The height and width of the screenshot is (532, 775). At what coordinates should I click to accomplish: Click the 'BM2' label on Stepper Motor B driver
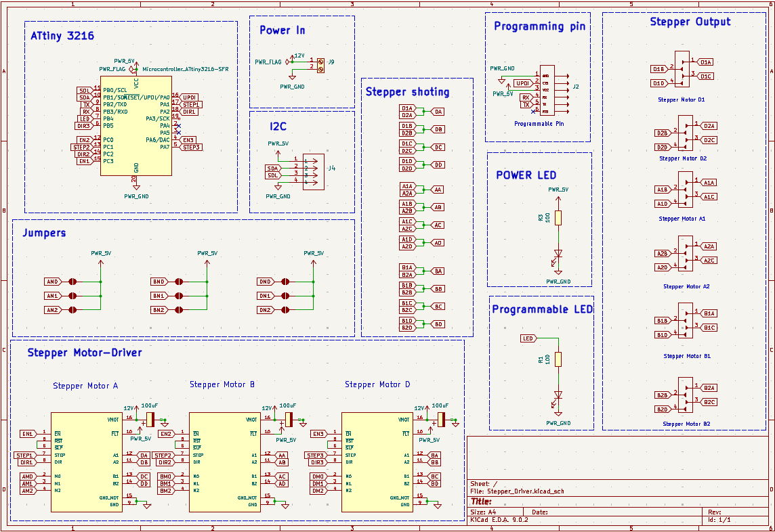(x=165, y=491)
